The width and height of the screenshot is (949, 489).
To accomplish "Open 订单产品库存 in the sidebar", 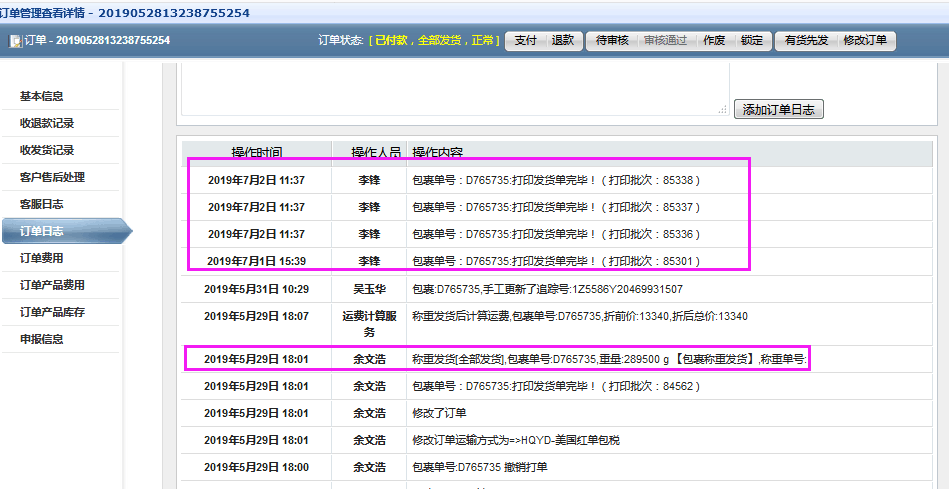I will tap(52, 312).
